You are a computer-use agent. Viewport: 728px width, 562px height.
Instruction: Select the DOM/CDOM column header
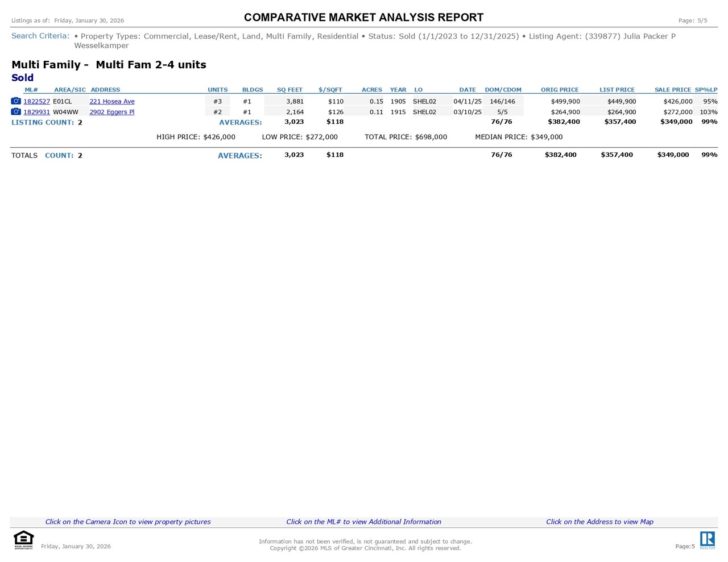coord(503,90)
